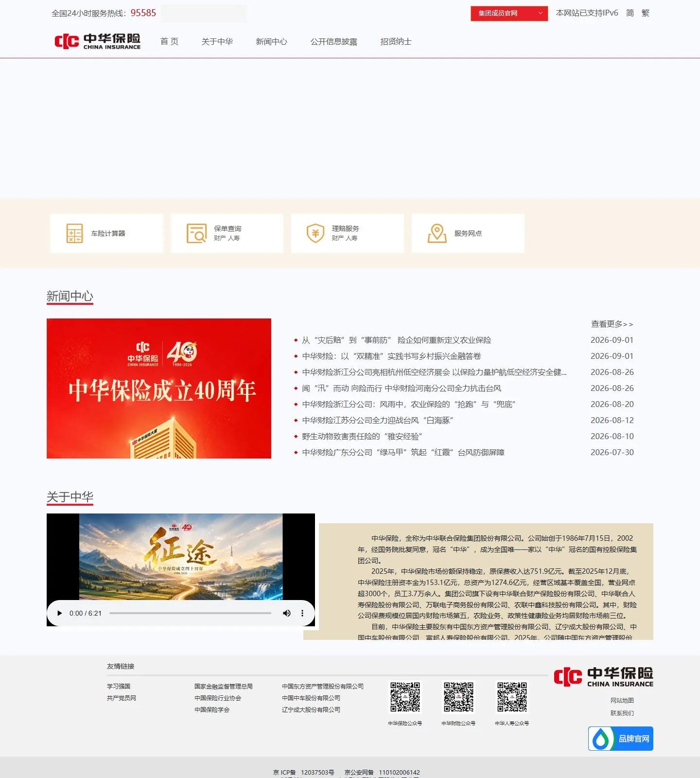Switch to traditional Chinese 繁
This screenshot has width=700, height=778.
pos(646,13)
